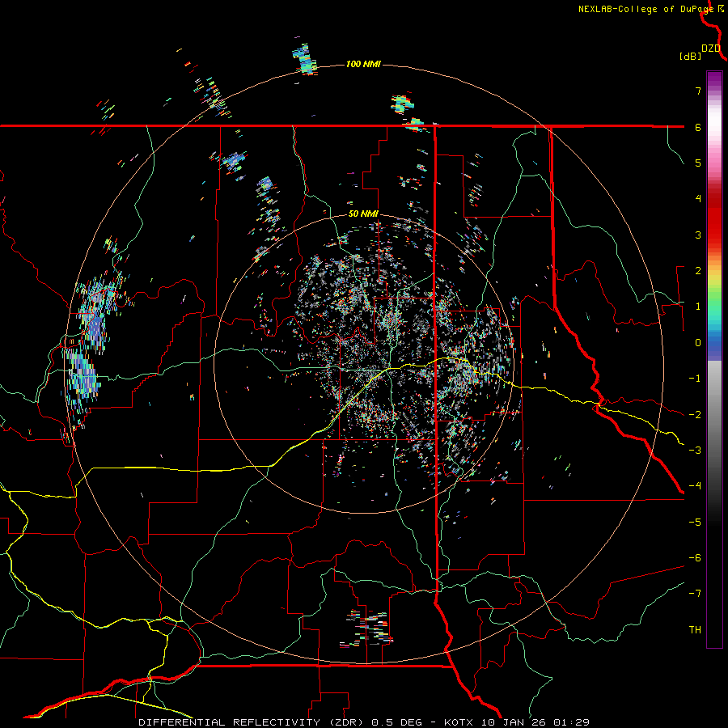728x728 pixels.
Task: Click the 2 value on color scale
Action: [x=698, y=271]
